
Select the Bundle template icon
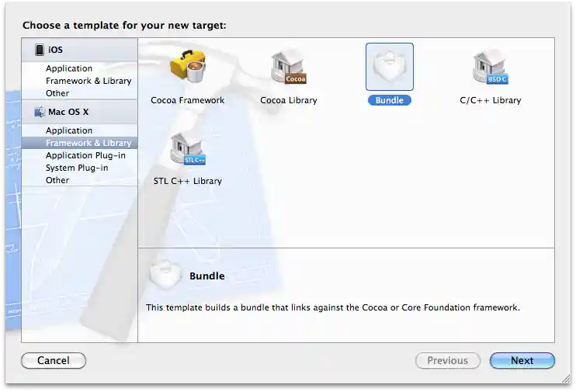coord(390,67)
